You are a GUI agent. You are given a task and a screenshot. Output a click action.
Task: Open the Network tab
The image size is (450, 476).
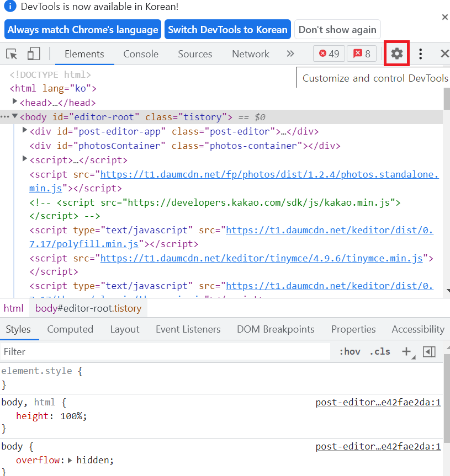[250, 54]
